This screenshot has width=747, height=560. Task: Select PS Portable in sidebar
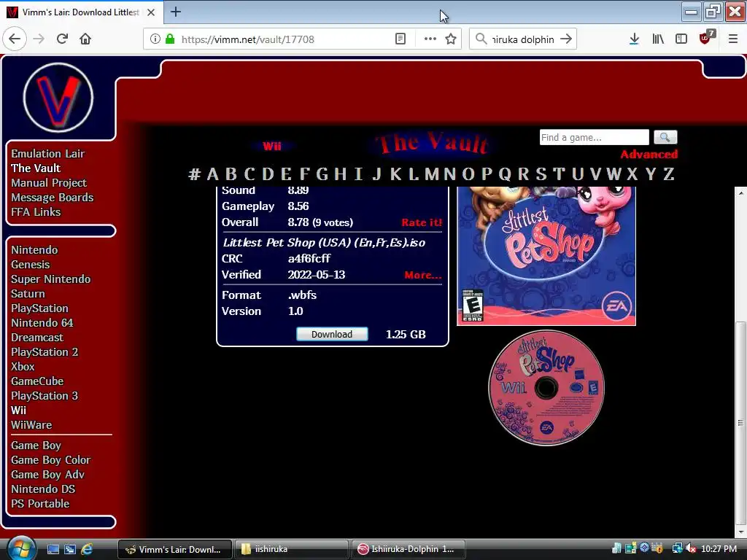[x=40, y=504]
